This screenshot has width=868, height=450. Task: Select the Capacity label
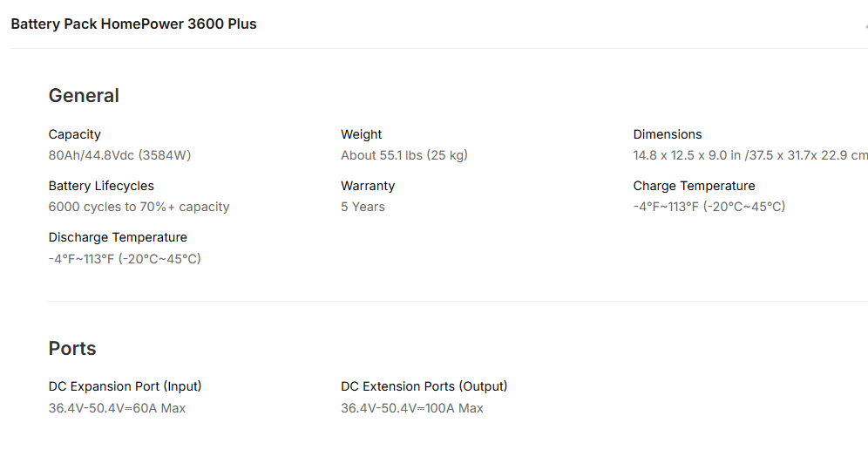coord(74,134)
